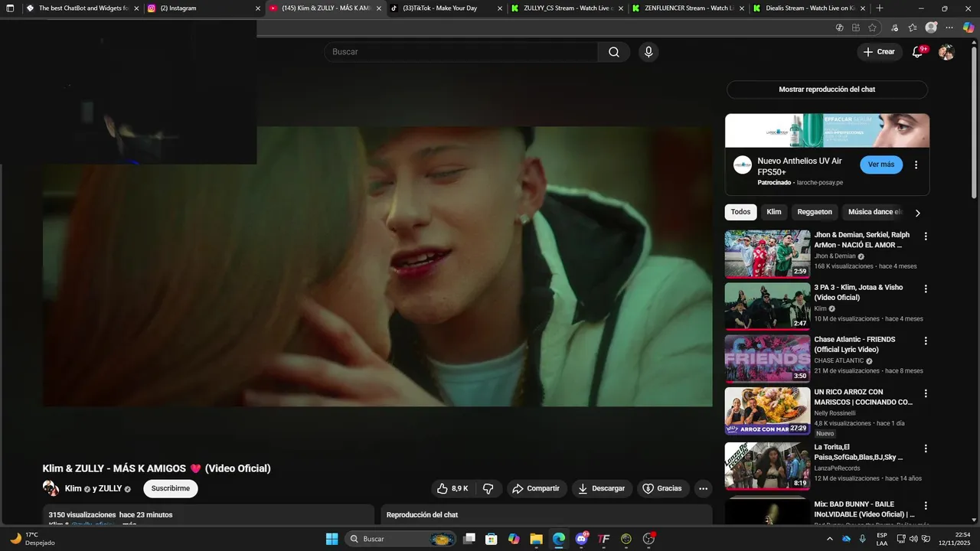This screenshot has height=551, width=980.
Task: Open ARROZ CON MARISCOS thumbnail
Action: click(767, 411)
